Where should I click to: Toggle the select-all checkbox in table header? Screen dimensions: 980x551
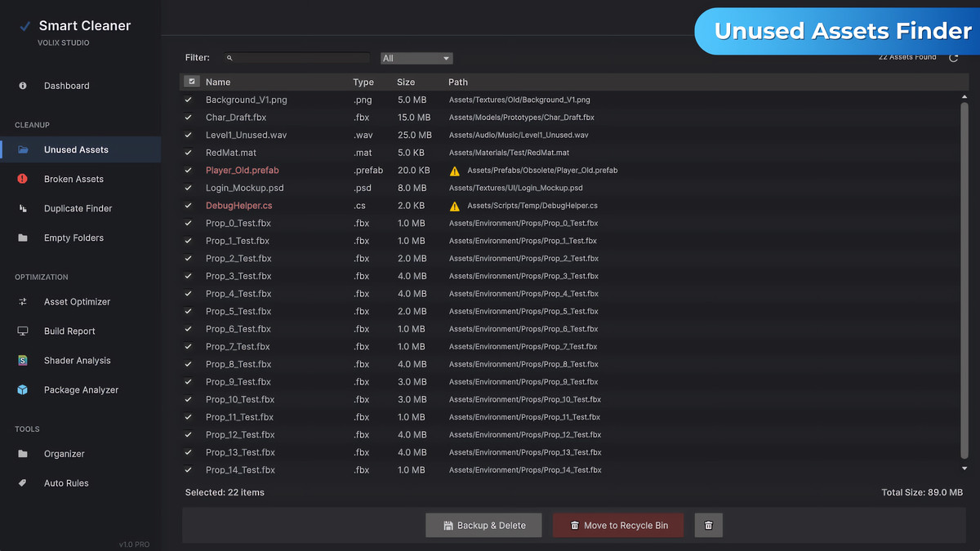(x=191, y=82)
